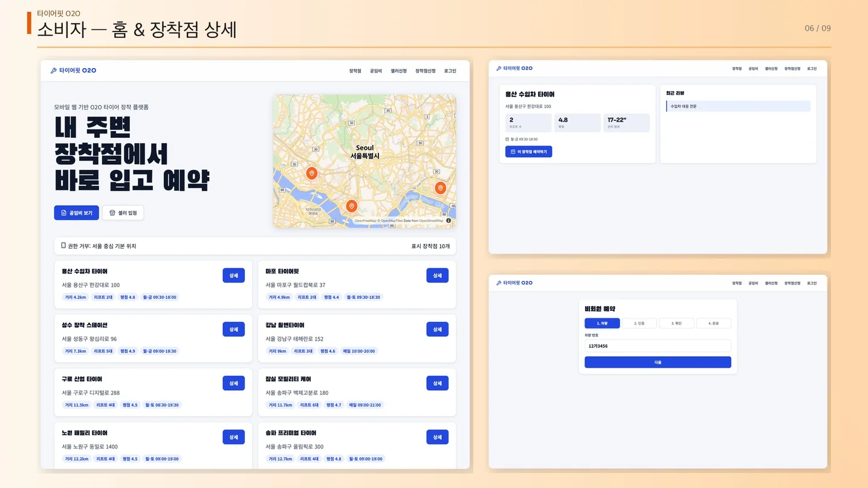Click the wrench logo in the 비회원 예약 screen
The image size is (868, 488).
[499, 283]
